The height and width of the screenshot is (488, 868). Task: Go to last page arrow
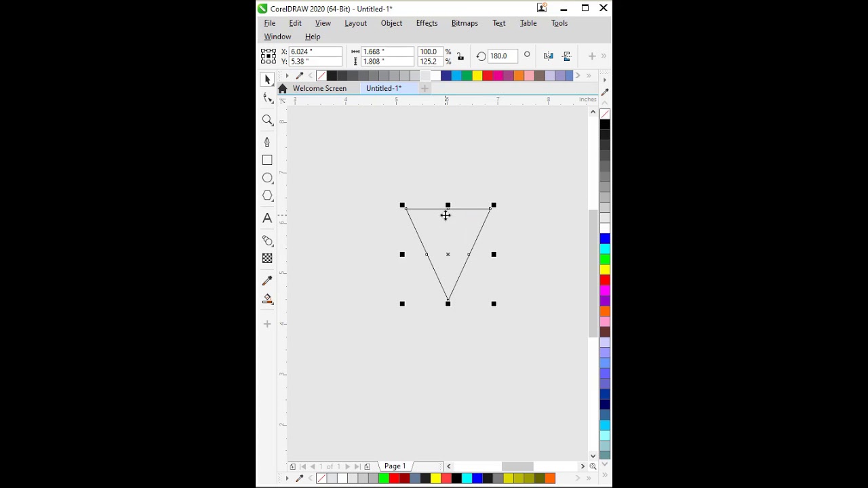[357, 466]
